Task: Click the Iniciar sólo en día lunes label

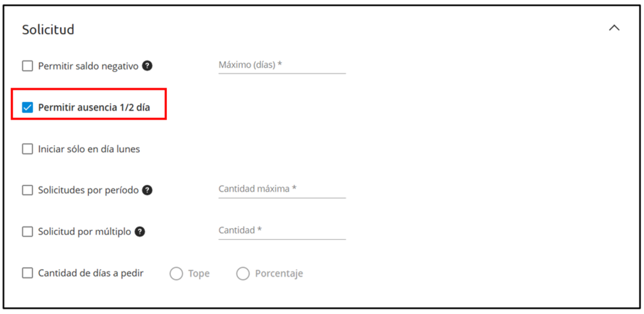Action: coord(89,149)
